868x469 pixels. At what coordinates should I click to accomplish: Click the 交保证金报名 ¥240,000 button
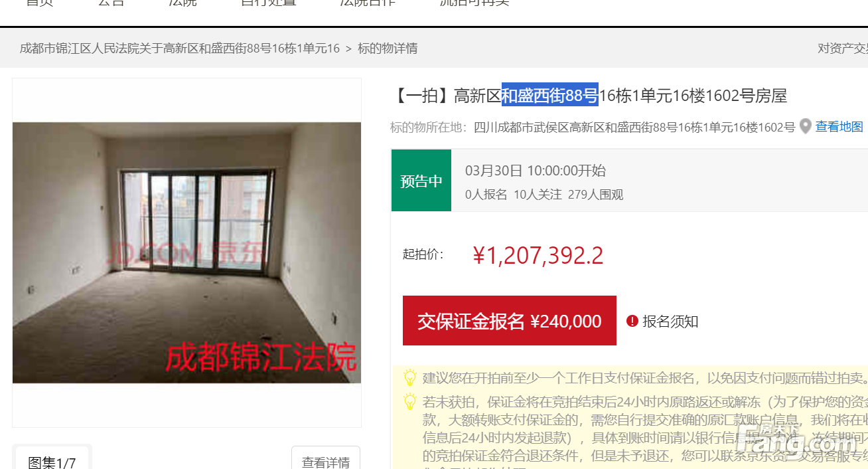(510, 321)
